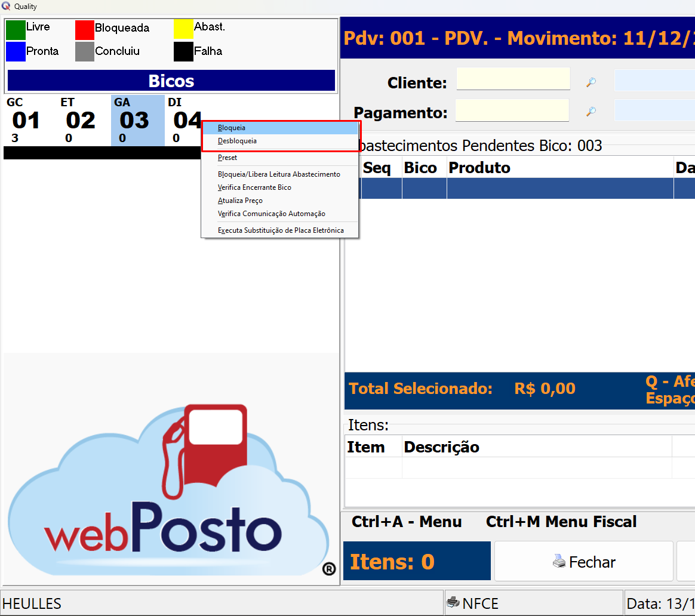Click the Total Selecionado R$ 0,00 value
The image size is (695, 616).
[545, 389]
